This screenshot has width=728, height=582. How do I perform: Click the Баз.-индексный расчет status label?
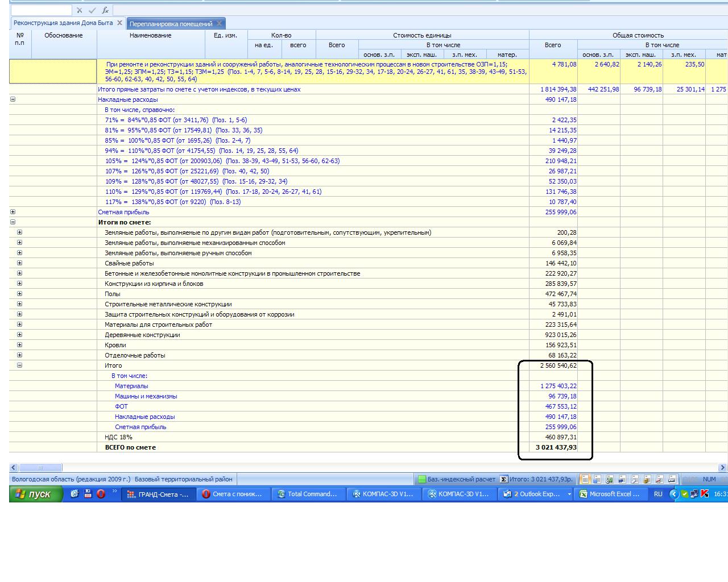click(x=461, y=479)
